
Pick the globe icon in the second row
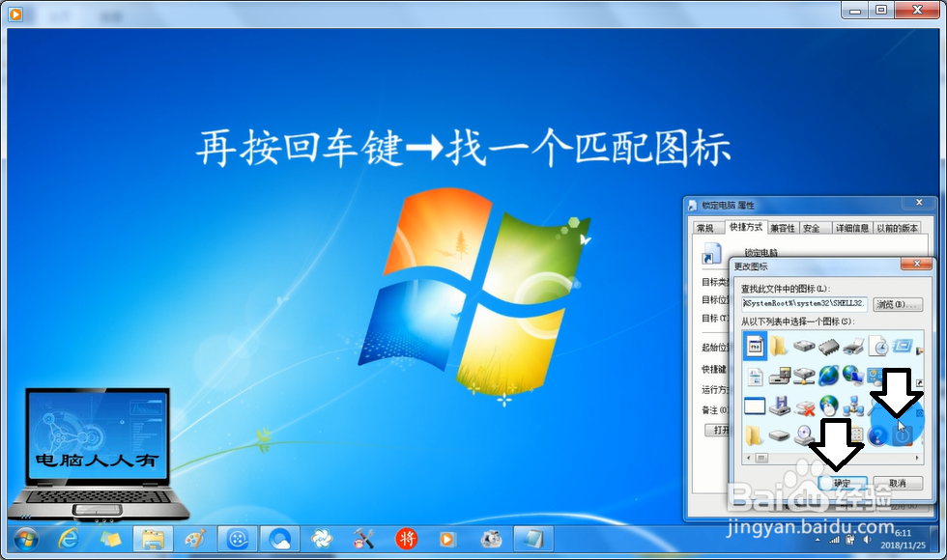point(829,376)
